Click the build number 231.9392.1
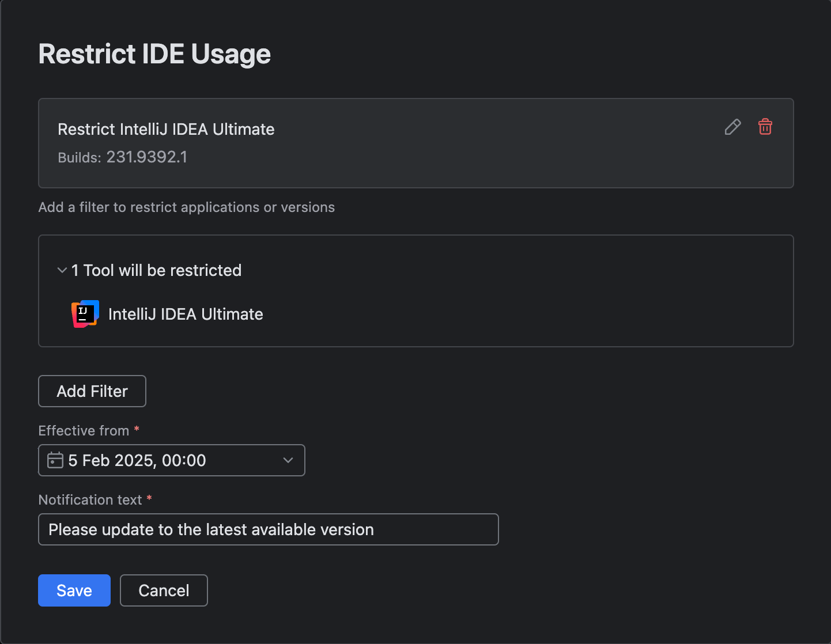Viewport: 831px width, 644px height. click(x=147, y=157)
